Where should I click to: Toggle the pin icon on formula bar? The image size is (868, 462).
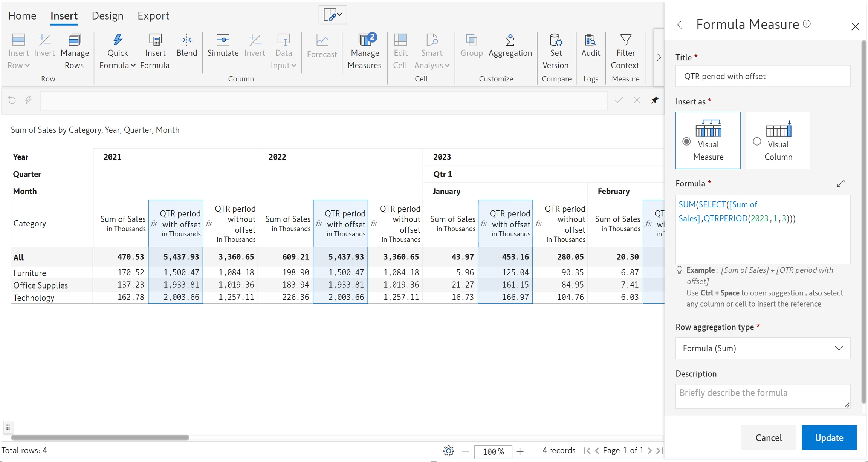654,100
